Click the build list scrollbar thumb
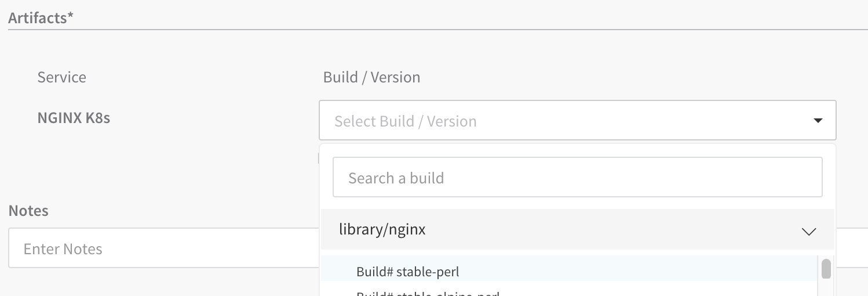The image size is (868, 296). coord(826,269)
